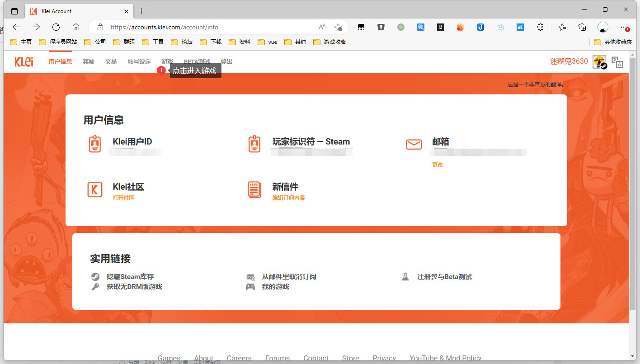
Task: Click 更改 to change email
Action: tap(438, 165)
